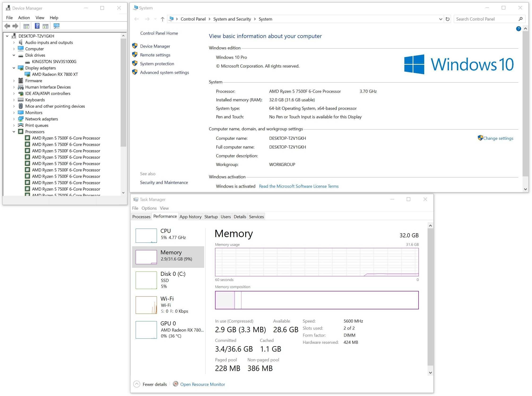Open Remote settings link
Viewport: 532px width, 396px height.
(x=155, y=55)
